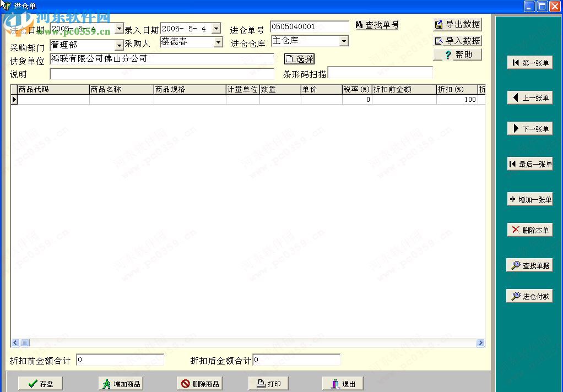Open 帮助 with the question mark
This screenshot has width=563, height=392.
pos(457,55)
